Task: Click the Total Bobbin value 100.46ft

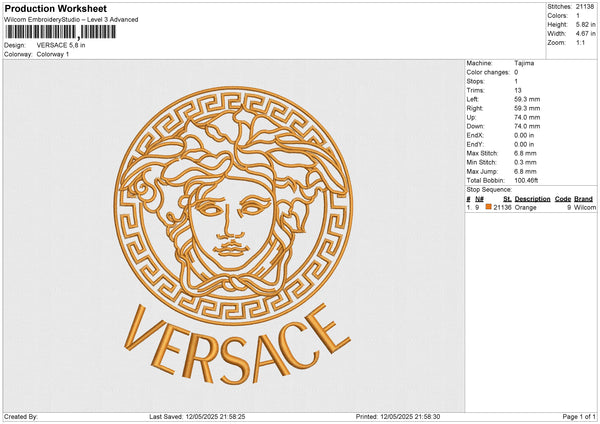Action: pyautogui.click(x=526, y=180)
